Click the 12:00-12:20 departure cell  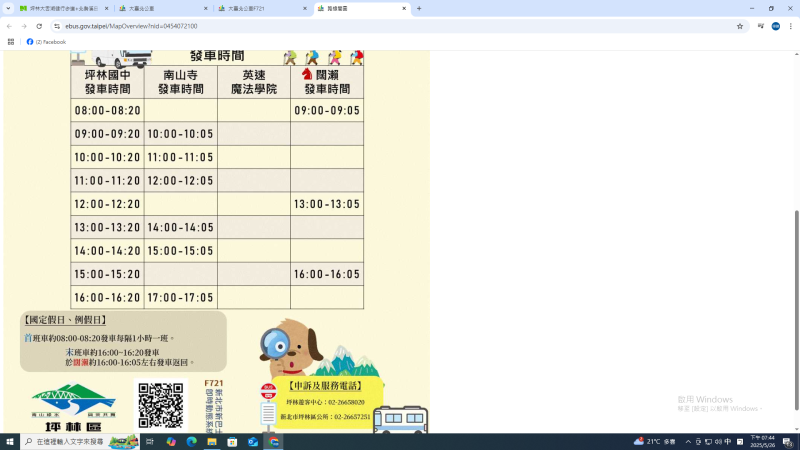(x=107, y=204)
